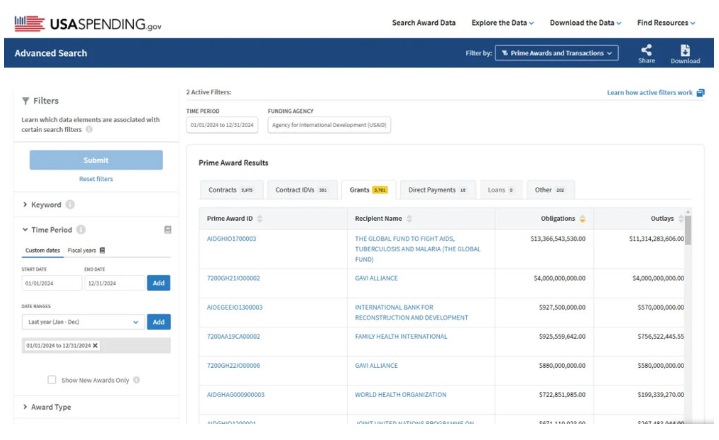The width and height of the screenshot is (719, 440).
Task: Click obligations value $13,366,543,530.00
Action: 558,239
